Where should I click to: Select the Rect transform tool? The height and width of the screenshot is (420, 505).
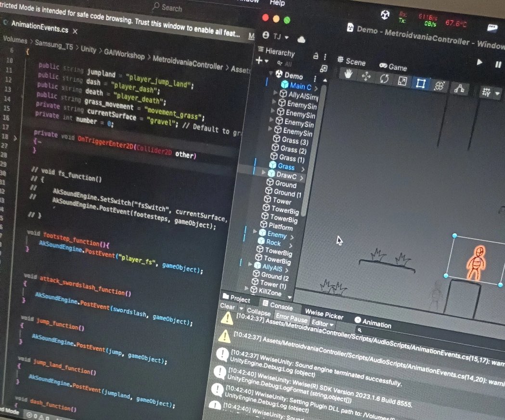coord(421,83)
